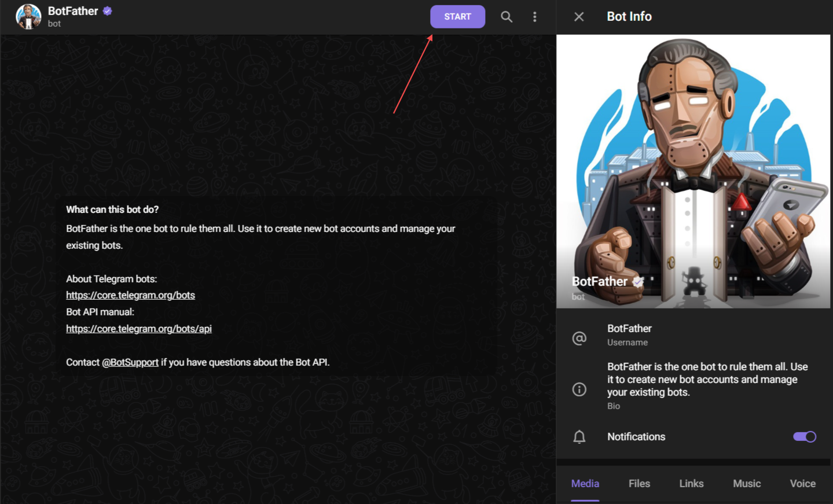Switch to the Music tab

(747, 484)
